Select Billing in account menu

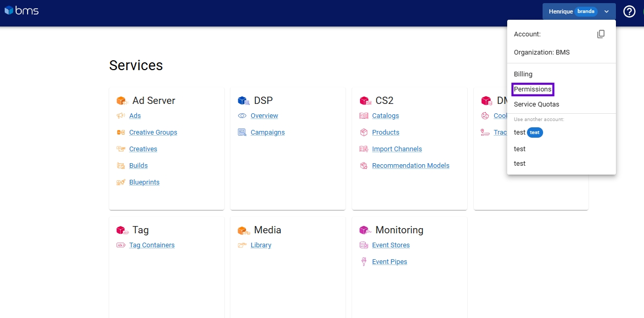(523, 74)
